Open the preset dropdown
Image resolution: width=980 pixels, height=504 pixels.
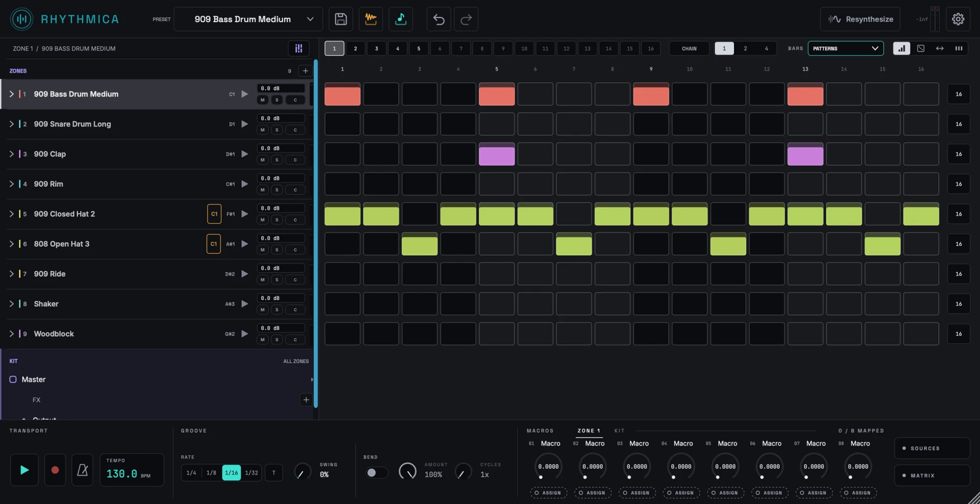tap(248, 19)
